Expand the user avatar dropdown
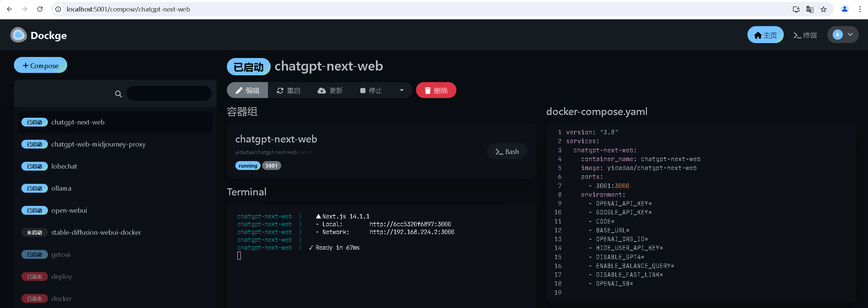Viewport: 868px width, 308px height. pos(843,35)
